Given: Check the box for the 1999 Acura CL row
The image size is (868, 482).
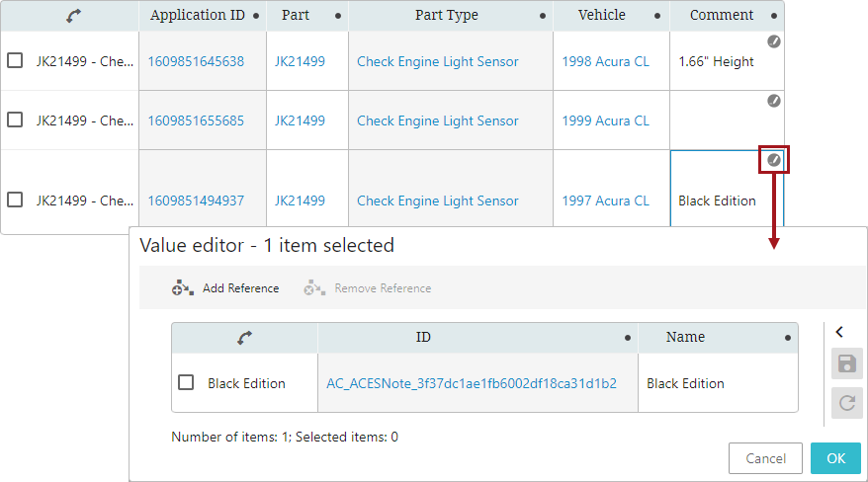Looking at the screenshot, I should coord(15,120).
